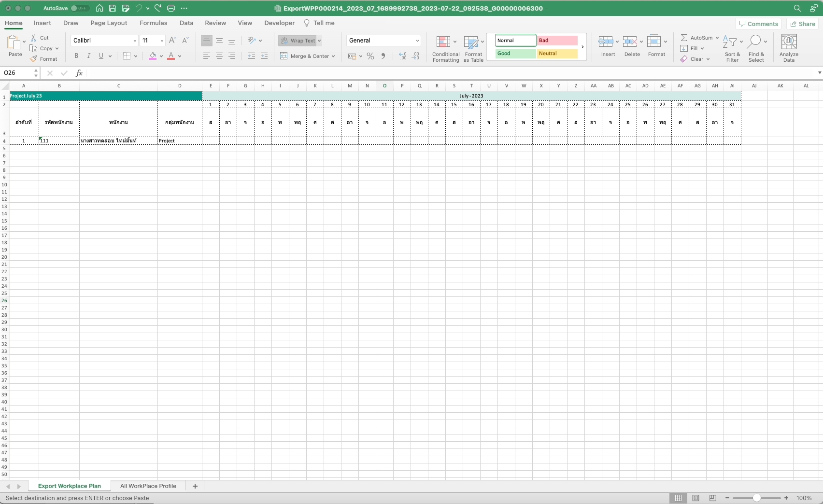Switch to All WorkPlace Profile sheet
The image size is (823, 504).
point(148,486)
